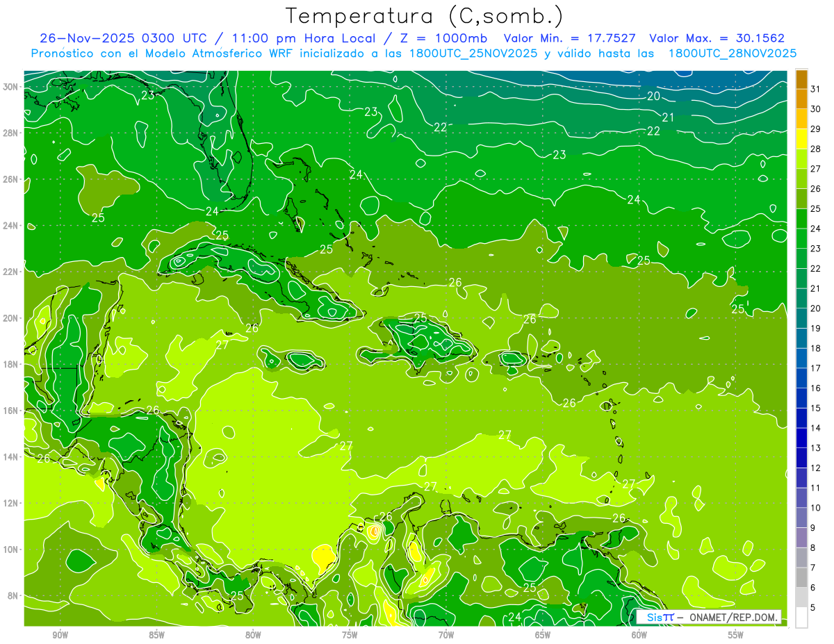The width and height of the screenshot is (834, 644).
Task: Click the '10N' latitude axis label
Action: pos(11,549)
